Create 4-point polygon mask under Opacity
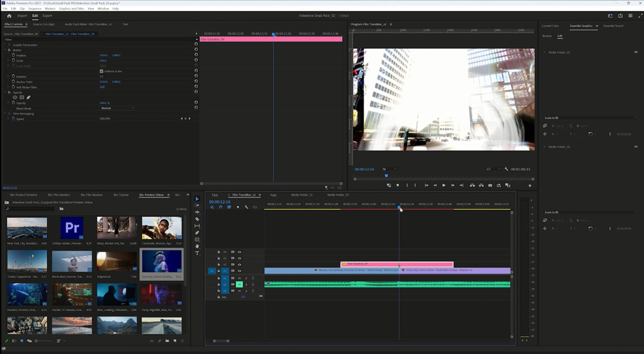 point(22,97)
